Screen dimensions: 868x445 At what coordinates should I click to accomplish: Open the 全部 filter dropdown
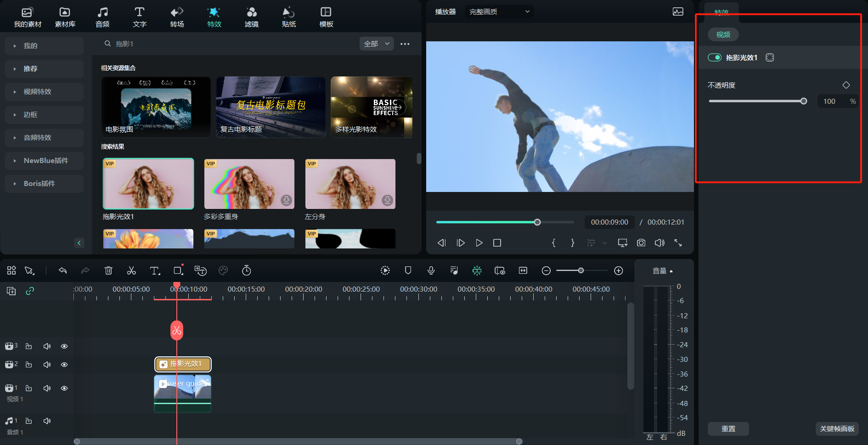tap(377, 44)
